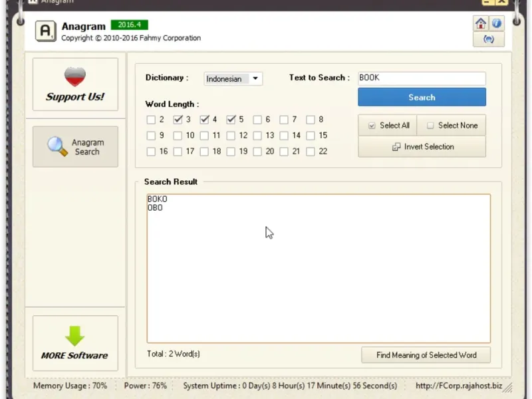Enable word length 10 checkbox
Image resolution: width=532 pixels, height=399 pixels.
[178, 136]
